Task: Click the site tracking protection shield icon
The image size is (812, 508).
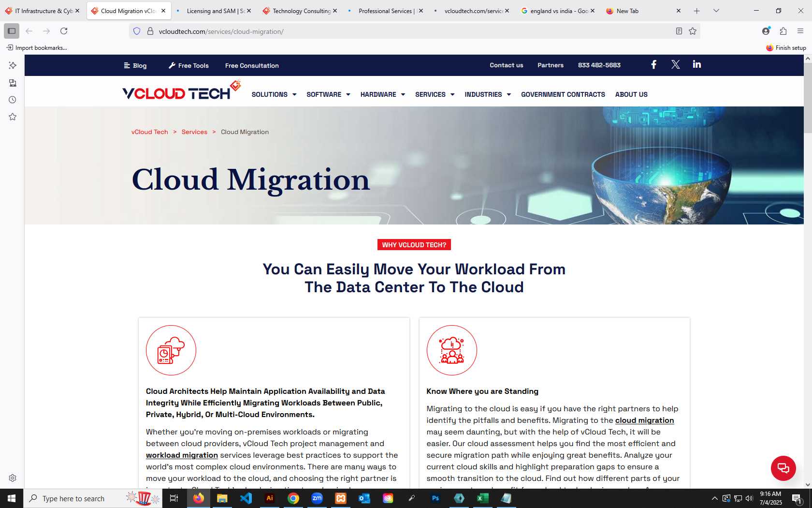Action: pos(137,31)
